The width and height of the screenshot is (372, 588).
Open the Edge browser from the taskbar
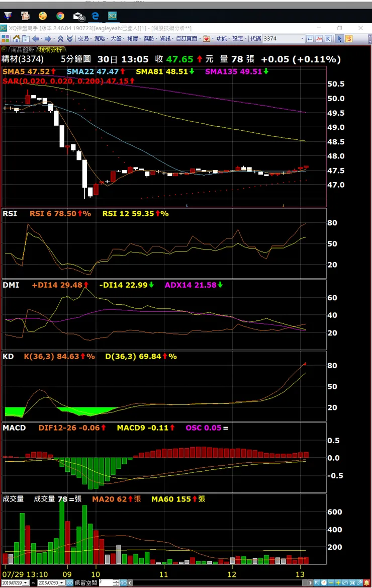(95, 16)
